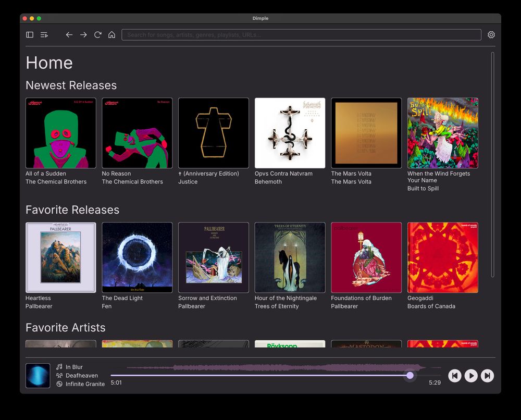Click the "Behemoth" artist name
This screenshot has height=420, width=521.
[268, 182]
